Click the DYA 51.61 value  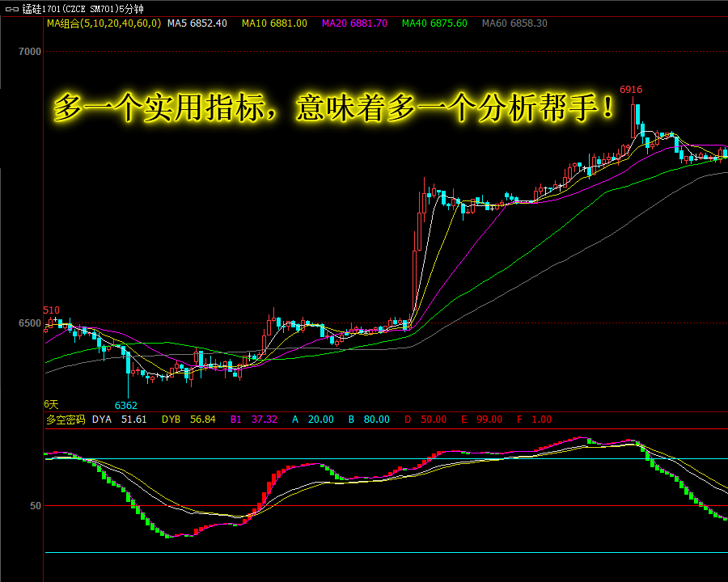(120, 420)
